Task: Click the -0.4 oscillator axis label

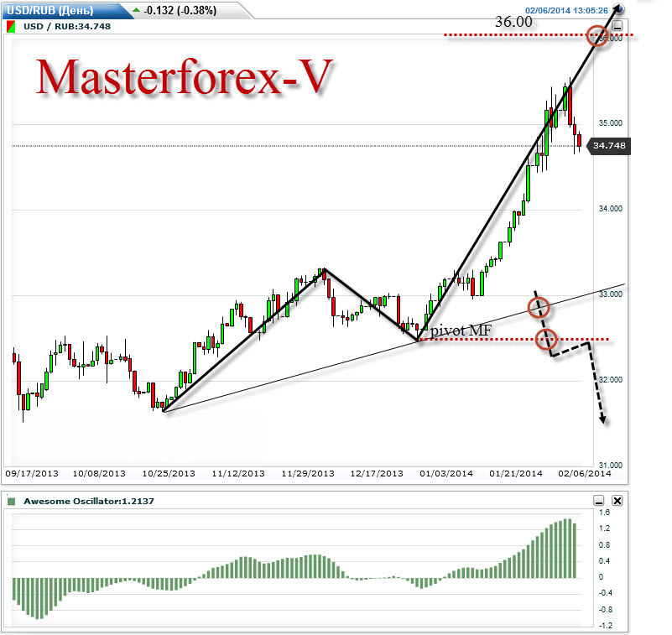Action: (x=605, y=593)
